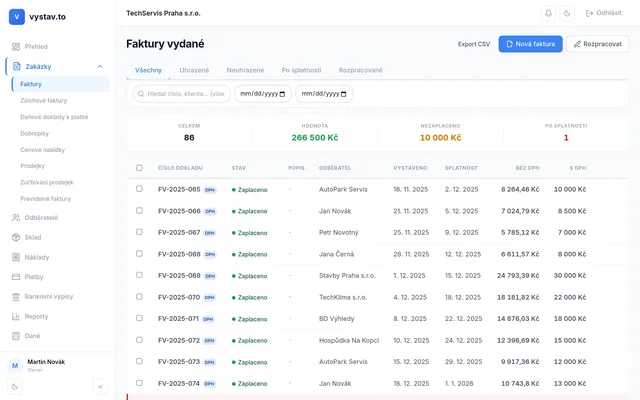
Task: Check the FV-2025-072 row checkbox
Action: click(x=139, y=340)
